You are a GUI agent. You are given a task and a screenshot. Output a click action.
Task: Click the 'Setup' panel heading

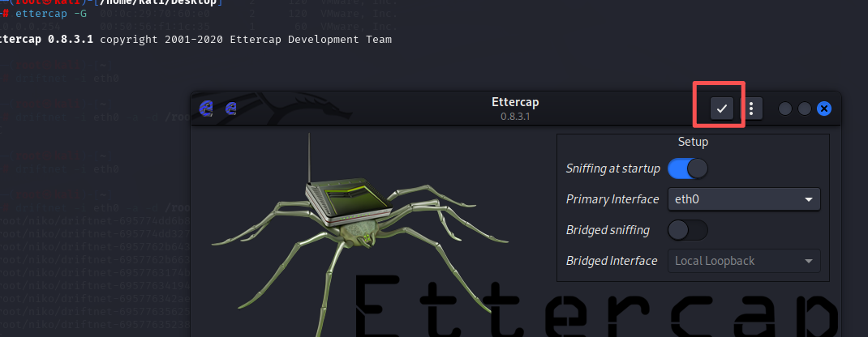pos(693,142)
